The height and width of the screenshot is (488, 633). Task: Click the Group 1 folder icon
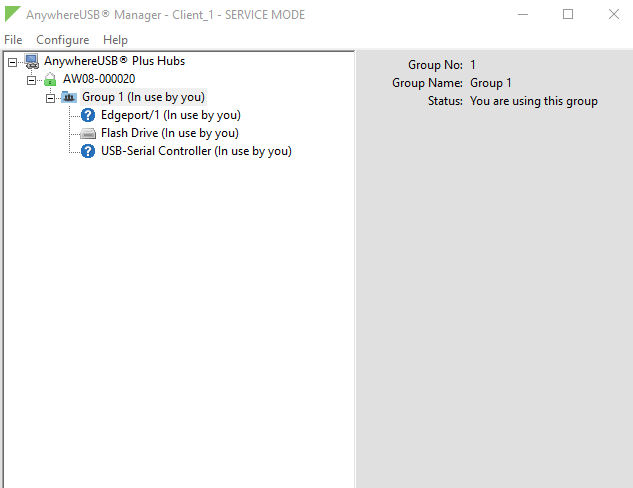click(69, 97)
